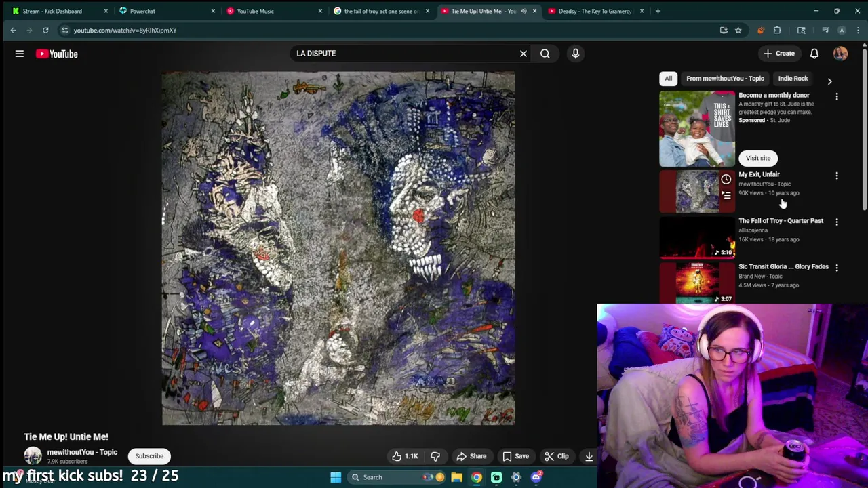Open options for the St. Jude sponsored ad
Viewport: 868px width, 488px height.
(837, 97)
